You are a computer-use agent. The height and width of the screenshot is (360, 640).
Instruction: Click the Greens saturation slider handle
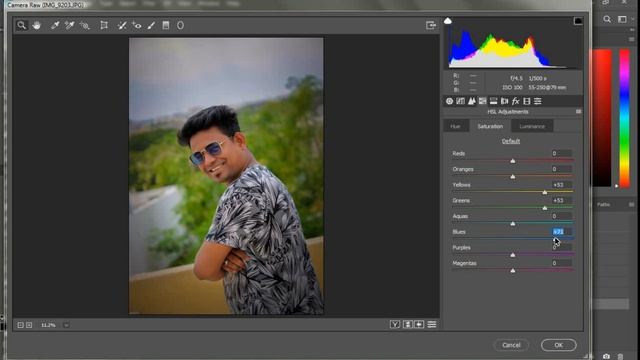click(x=544, y=208)
